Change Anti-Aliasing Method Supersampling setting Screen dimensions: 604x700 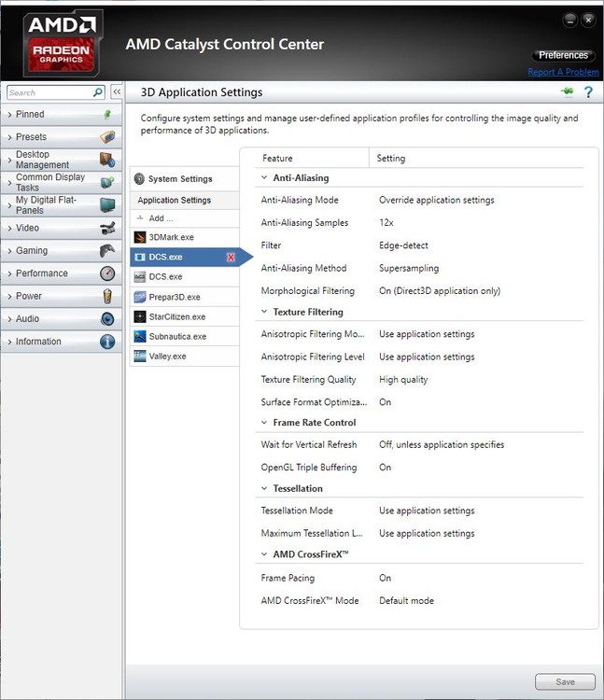coord(409,268)
